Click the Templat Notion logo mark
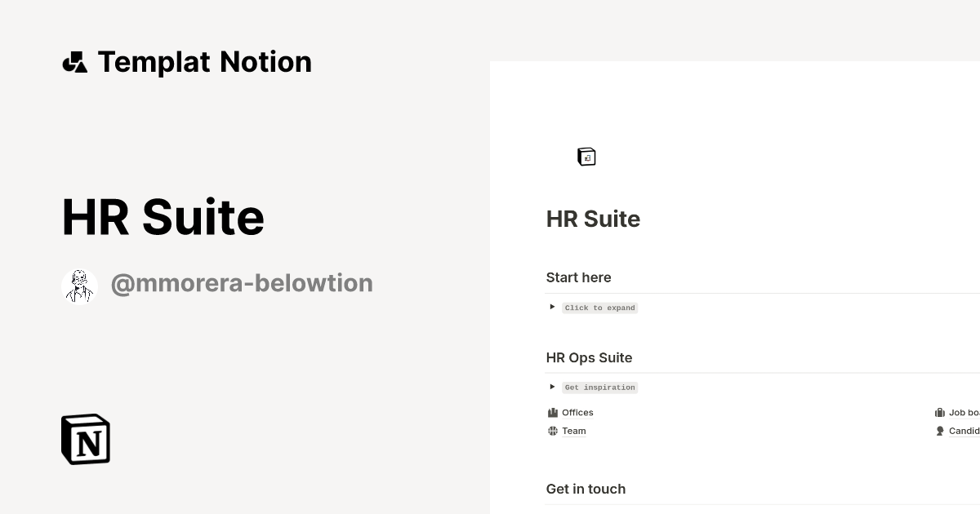Screen dimensions: 980x514 (74, 61)
